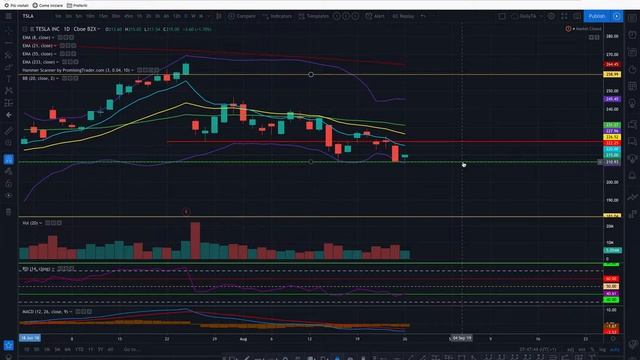
Task: Expand the EMA (233, close) legend dropdown
Action: pyautogui.click(x=58, y=62)
